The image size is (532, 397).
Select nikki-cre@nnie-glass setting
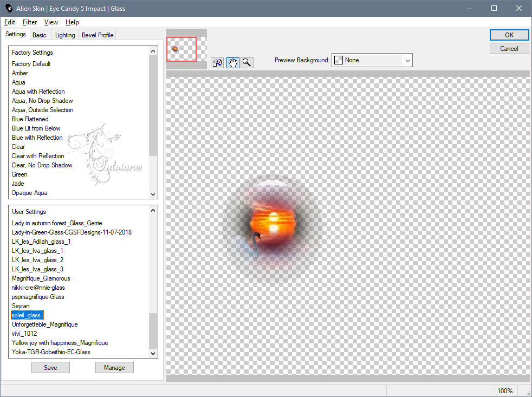click(38, 288)
